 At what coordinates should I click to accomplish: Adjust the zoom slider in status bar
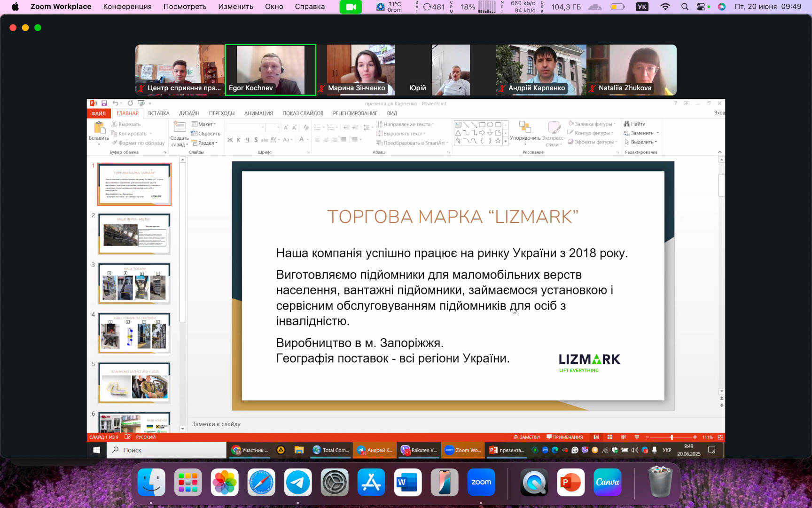671,437
